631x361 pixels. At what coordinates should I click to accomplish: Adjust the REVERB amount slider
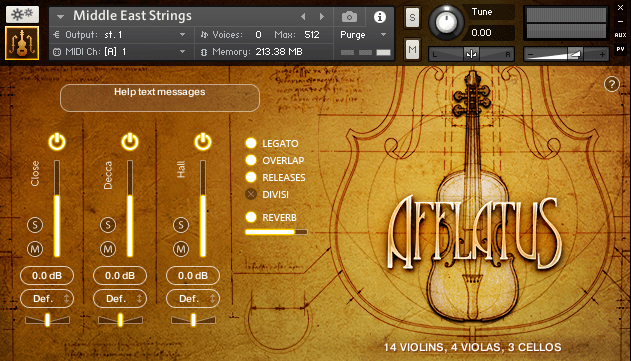click(276, 232)
